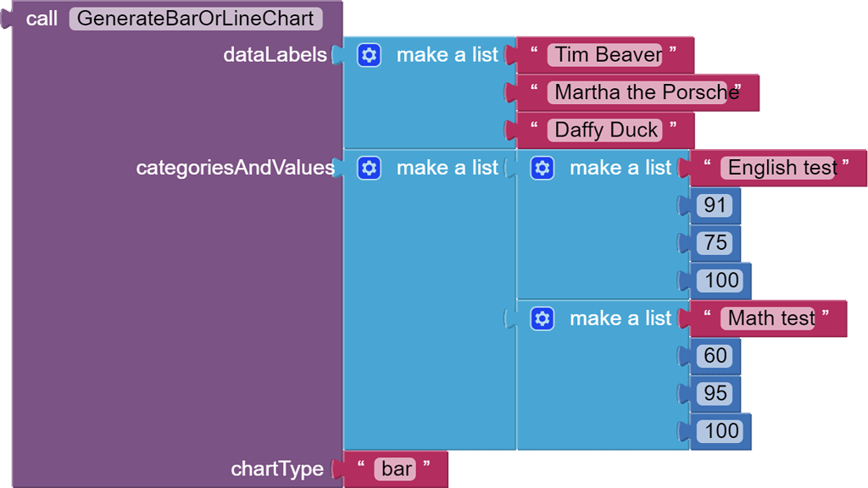Select the call GenerateBarOrLineChart block header
868x488 pixels.
(x=42, y=19)
